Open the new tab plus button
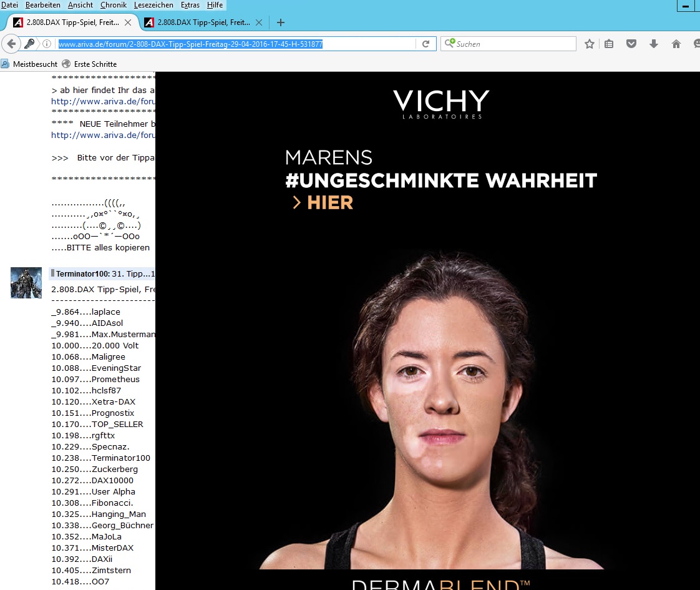This screenshot has height=590, width=700. 280,22
